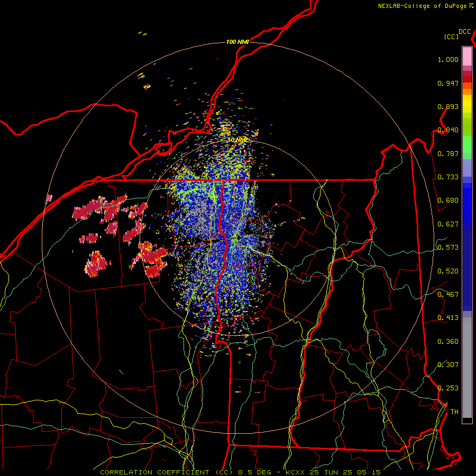This screenshot has width=476, height=476.
Task: Click the 25 JUN 25 date text
Action: click(332, 472)
